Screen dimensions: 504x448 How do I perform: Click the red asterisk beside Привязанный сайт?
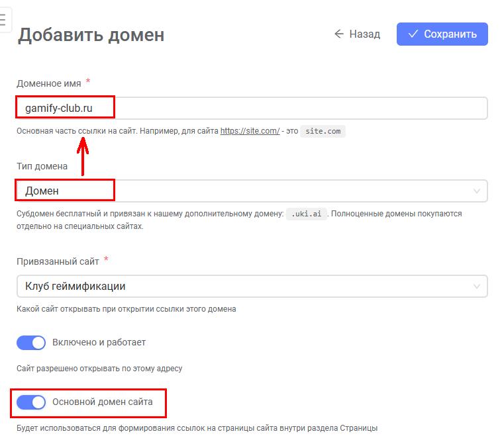coord(106,260)
